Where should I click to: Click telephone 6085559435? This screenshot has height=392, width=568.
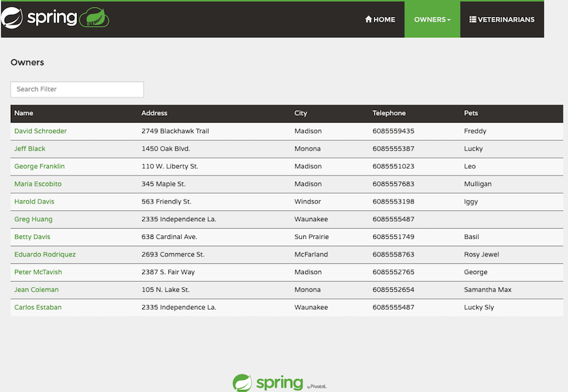tap(394, 131)
